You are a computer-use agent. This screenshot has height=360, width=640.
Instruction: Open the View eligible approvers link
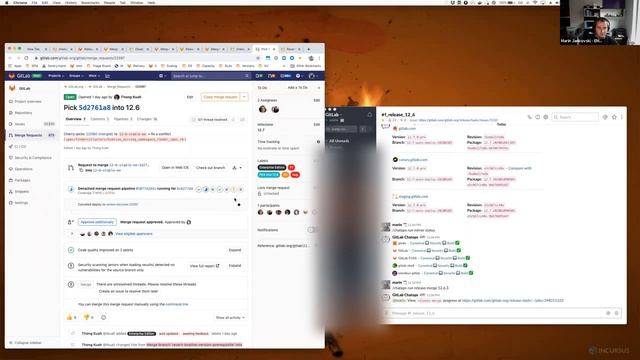tap(133, 234)
